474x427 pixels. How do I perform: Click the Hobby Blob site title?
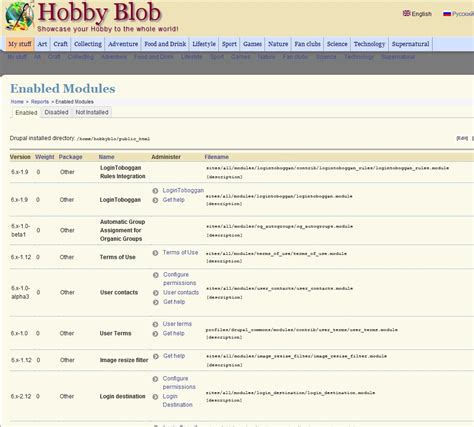point(99,13)
